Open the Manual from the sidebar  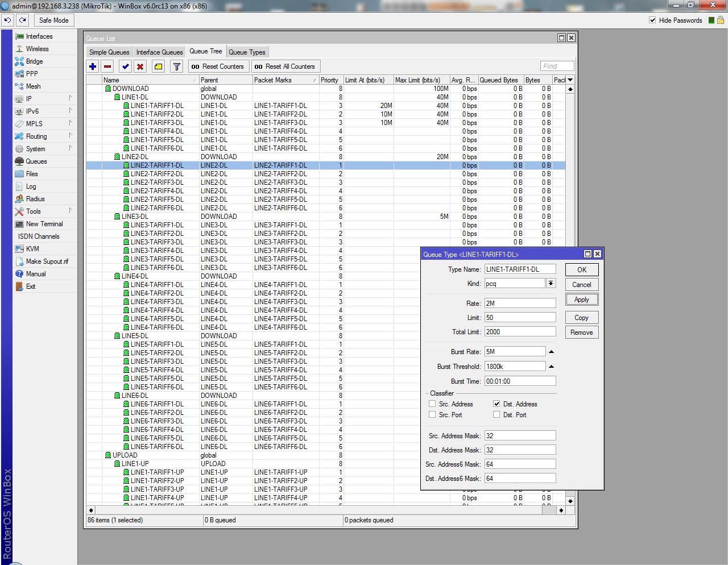pyautogui.click(x=44, y=274)
